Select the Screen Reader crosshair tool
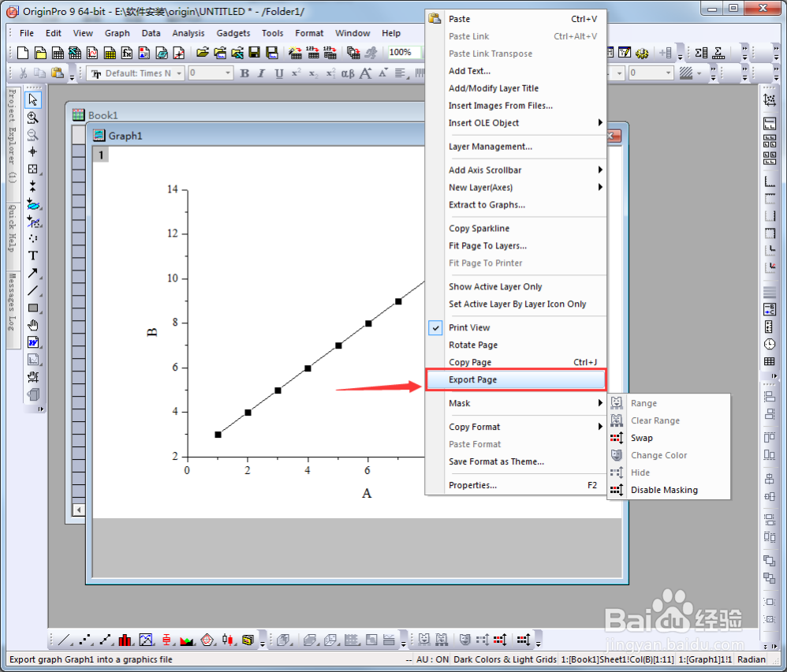This screenshot has height=672, width=787. (x=33, y=151)
